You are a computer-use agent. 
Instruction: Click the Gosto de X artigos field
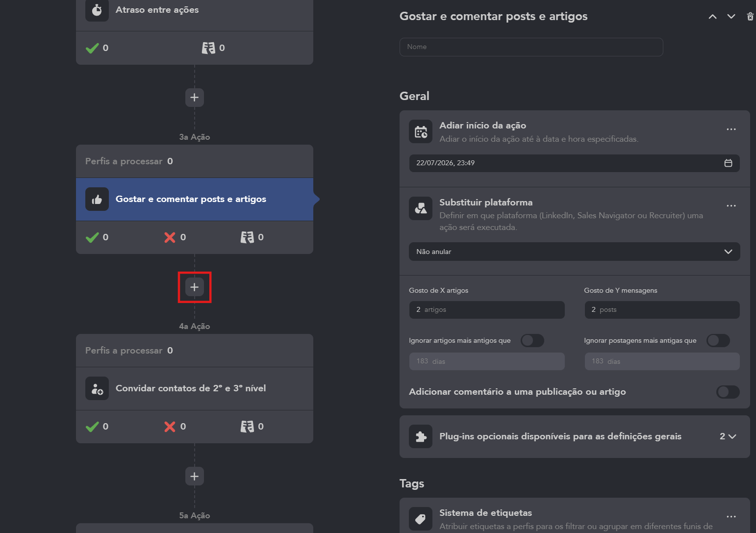click(487, 310)
